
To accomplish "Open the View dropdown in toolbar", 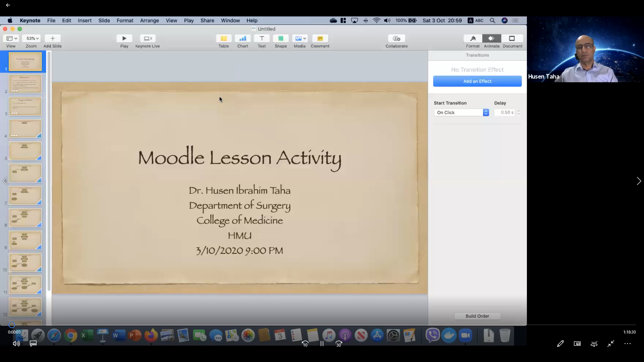I will point(11,38).
